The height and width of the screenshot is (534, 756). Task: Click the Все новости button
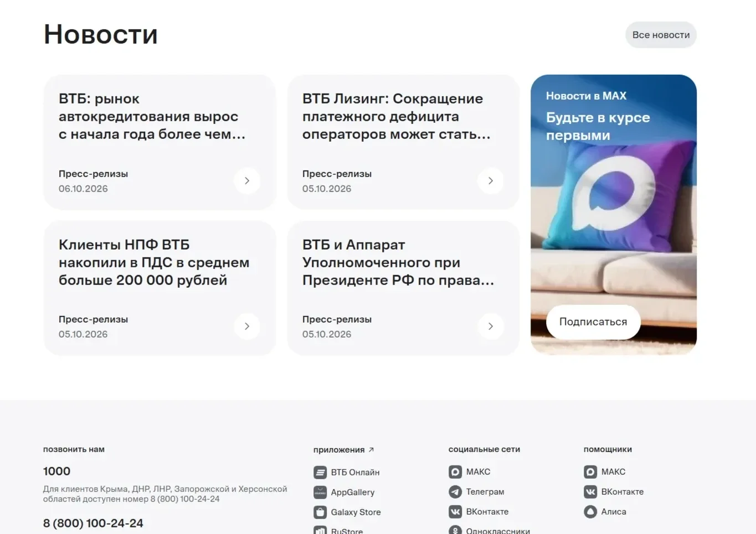click(661, 35)
